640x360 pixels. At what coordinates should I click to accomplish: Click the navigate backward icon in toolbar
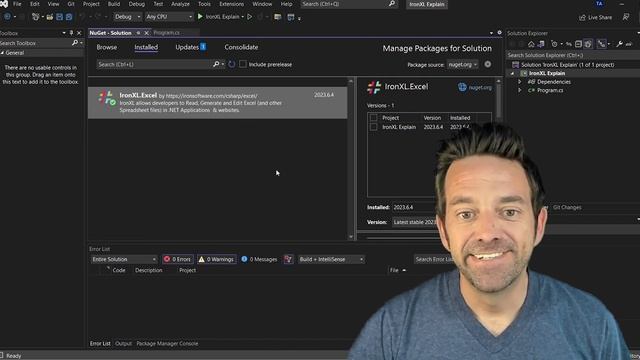click(7, 17)
